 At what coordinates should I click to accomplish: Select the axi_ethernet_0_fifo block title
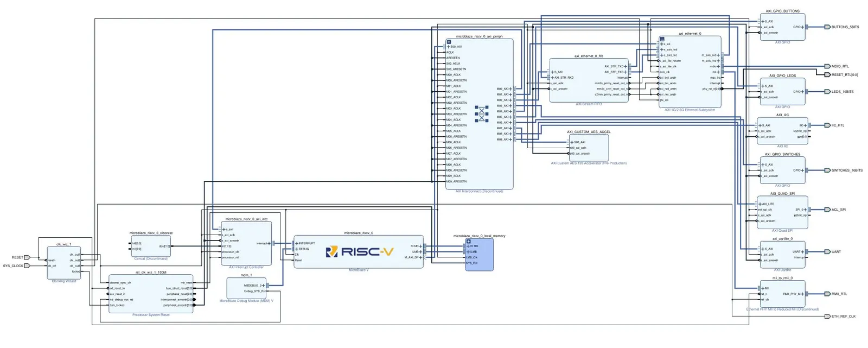[589, 56]
